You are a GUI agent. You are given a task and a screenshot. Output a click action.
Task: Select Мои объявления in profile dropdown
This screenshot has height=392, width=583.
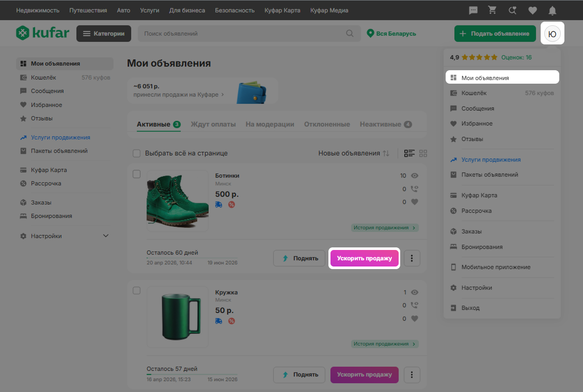click(502, 77)
